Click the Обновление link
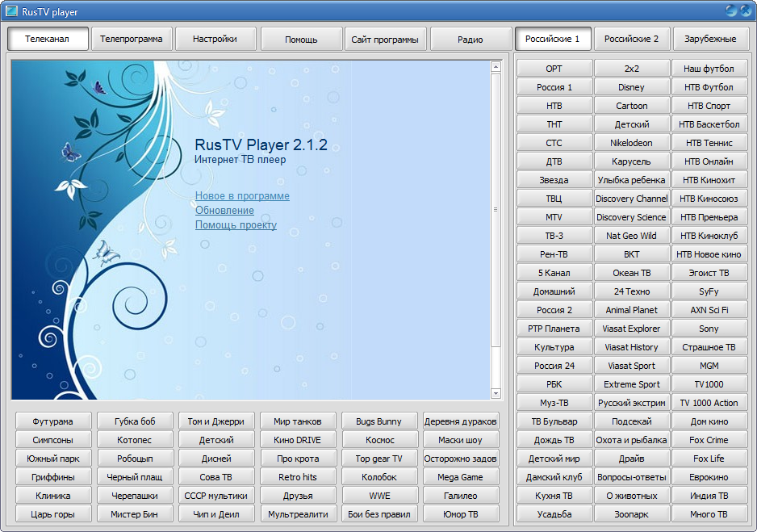Screen dimensions: 757x532 224,211
